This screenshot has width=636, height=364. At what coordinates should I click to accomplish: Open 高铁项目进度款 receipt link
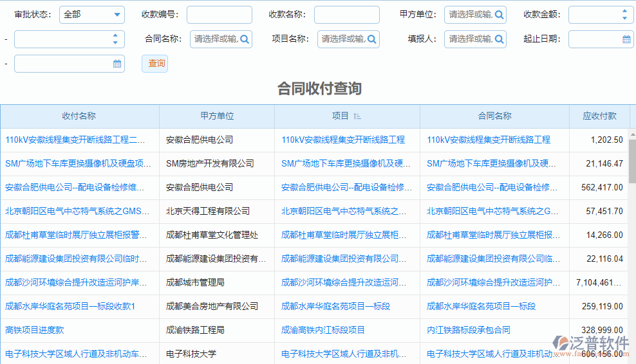(35, 330)
